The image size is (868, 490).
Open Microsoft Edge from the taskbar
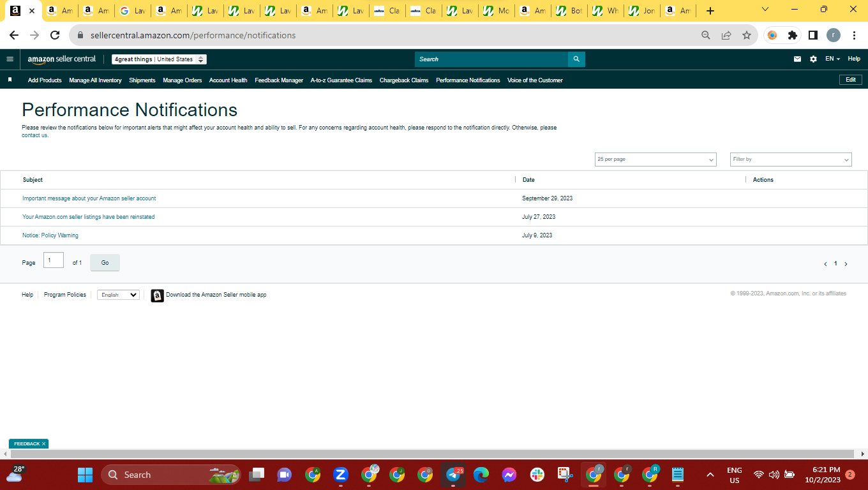pos(481,475)
